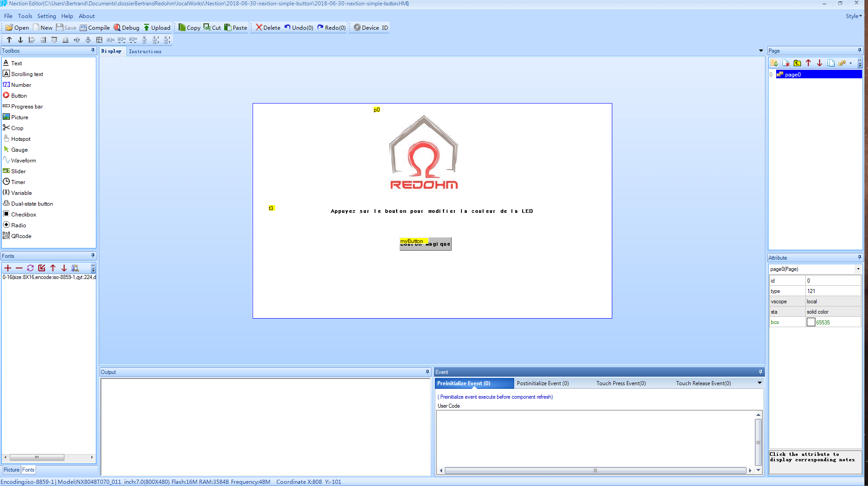Open the Style dropdown
Image resolution: width=868 pixels, height=486 pixels.
(853, 16)
